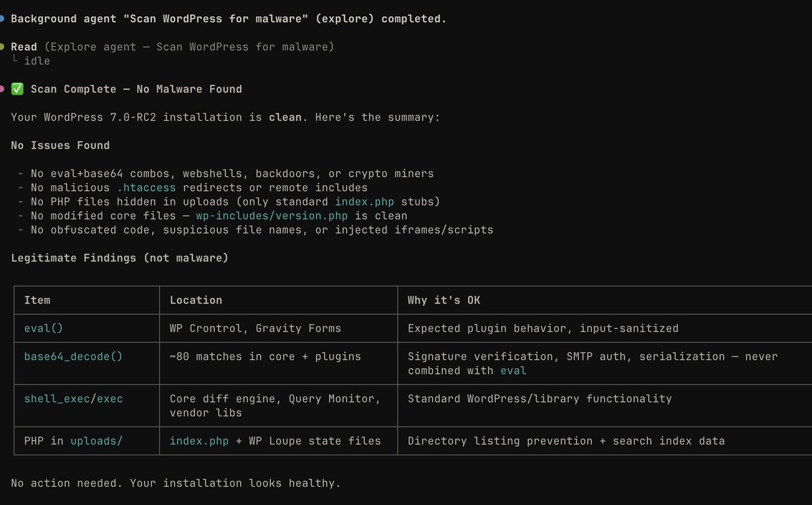Open the wp-includes/version.php link
The height and width of the screenshot is (505, 812).
(271, 216)
